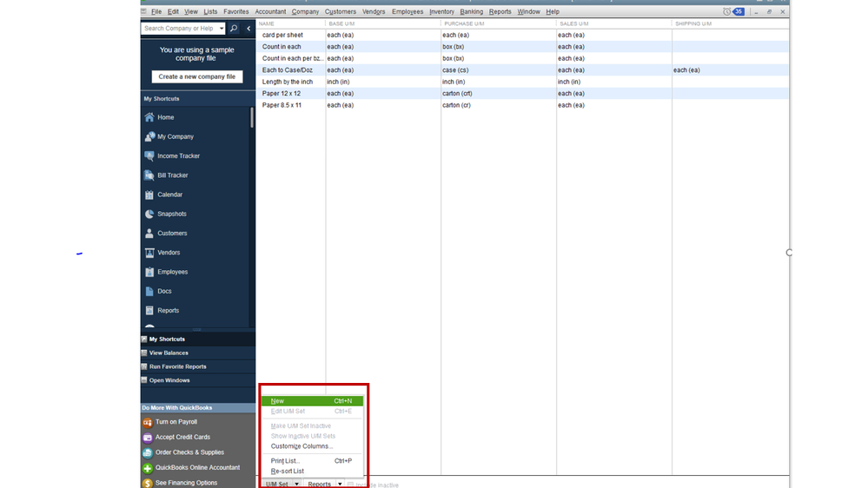
Task: Click 'carton (crt)' purchase unit cell
Action: [457, 94]
